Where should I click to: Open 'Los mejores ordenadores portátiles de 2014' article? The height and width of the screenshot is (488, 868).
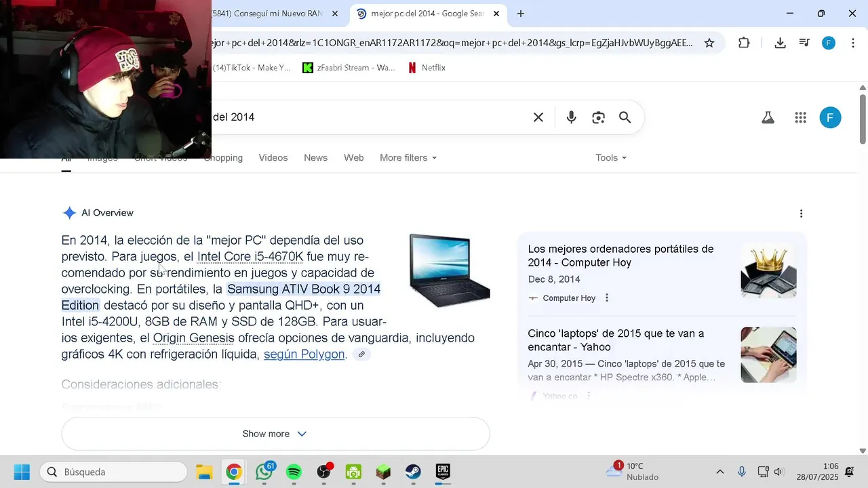pos(620,256)
